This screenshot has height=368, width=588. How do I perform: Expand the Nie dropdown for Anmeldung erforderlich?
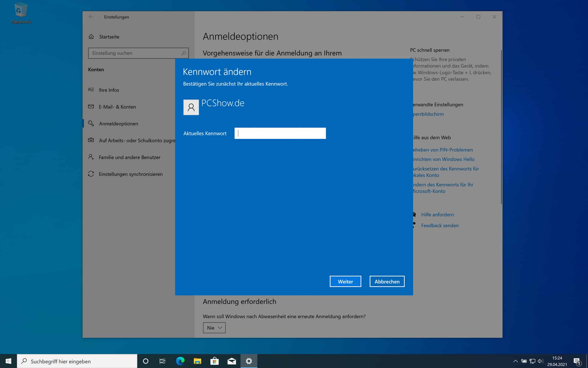214,328
